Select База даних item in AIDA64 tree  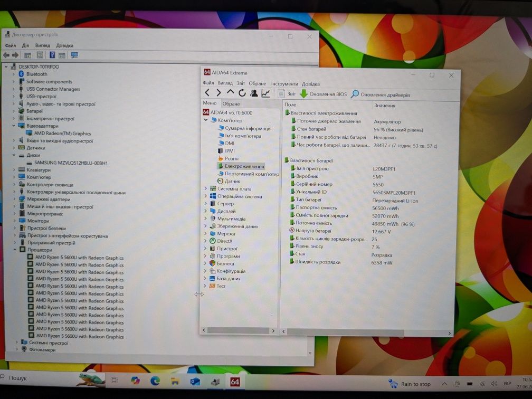pos(225,278)
